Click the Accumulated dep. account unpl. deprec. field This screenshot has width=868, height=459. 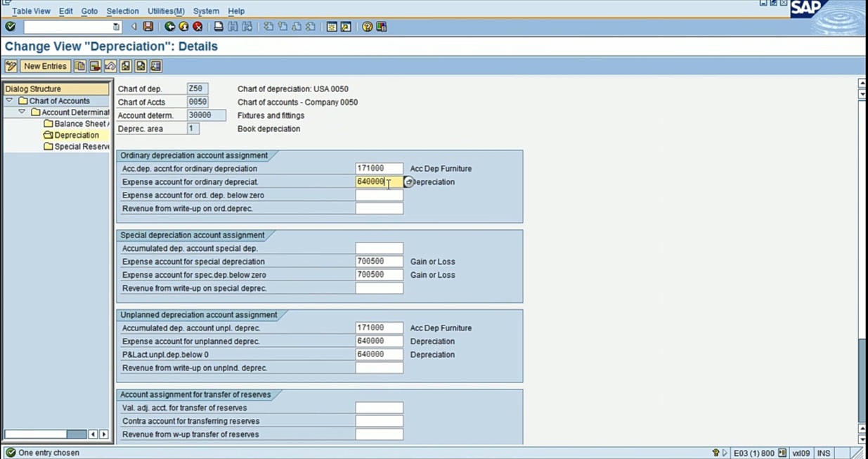380,328
